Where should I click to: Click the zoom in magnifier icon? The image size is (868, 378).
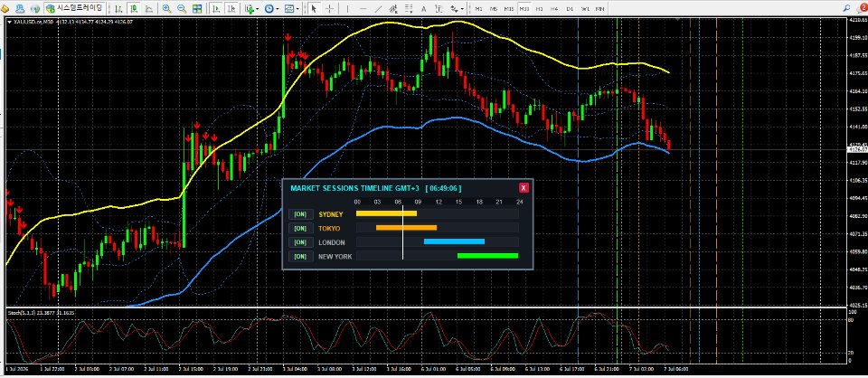point(166,8)
